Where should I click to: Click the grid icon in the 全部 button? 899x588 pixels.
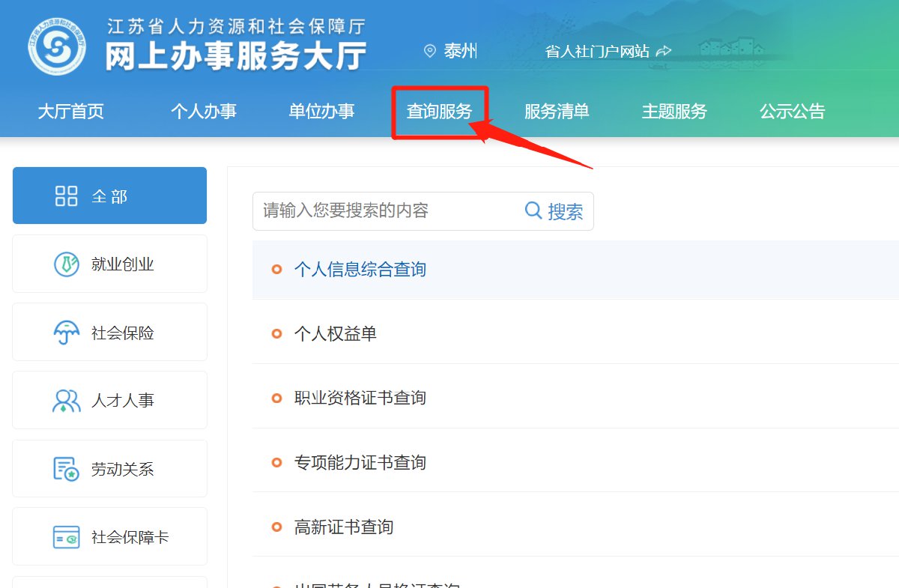(67, 196)
